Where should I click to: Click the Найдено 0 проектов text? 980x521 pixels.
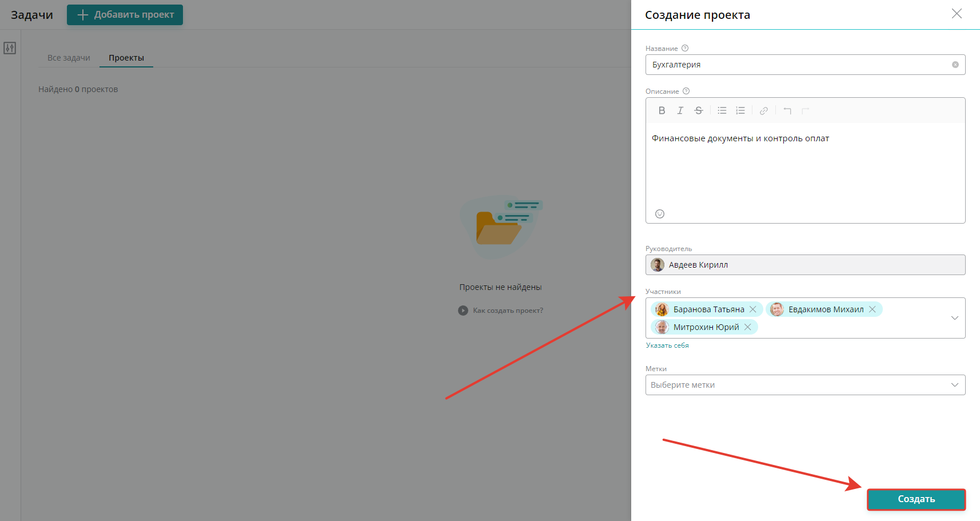pyautogui.click(x=78, y=89)
